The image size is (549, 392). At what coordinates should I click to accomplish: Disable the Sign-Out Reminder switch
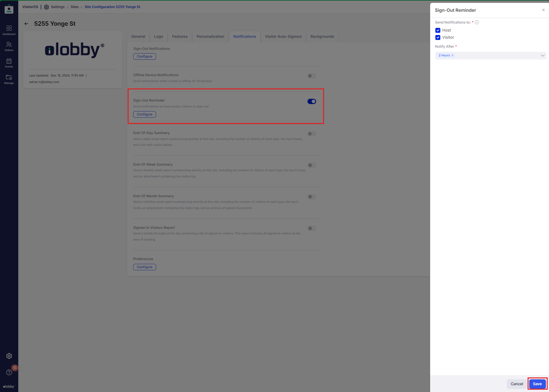(x=312, y=102)
